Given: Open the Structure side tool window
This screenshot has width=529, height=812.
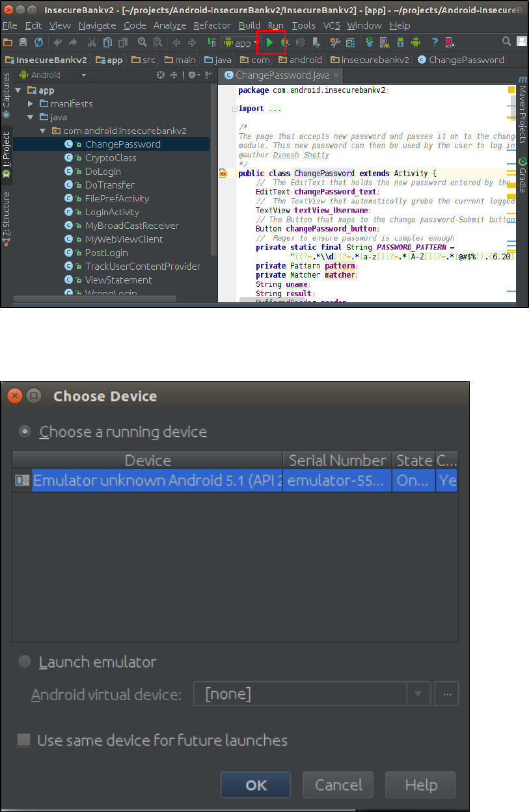Looking at the screenshot, I should [x=6, y=218].
